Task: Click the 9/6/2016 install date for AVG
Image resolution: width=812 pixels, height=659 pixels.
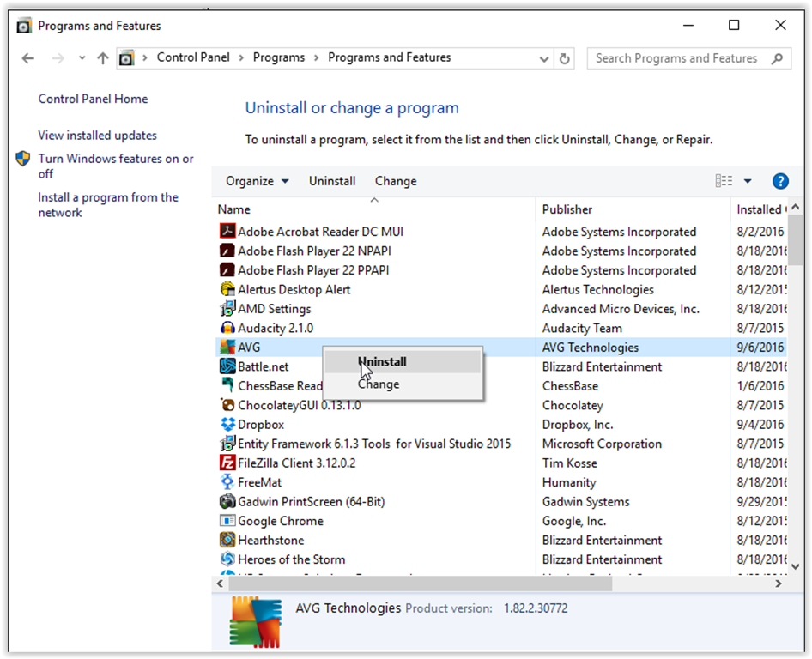Action: [x=760, y=348]
